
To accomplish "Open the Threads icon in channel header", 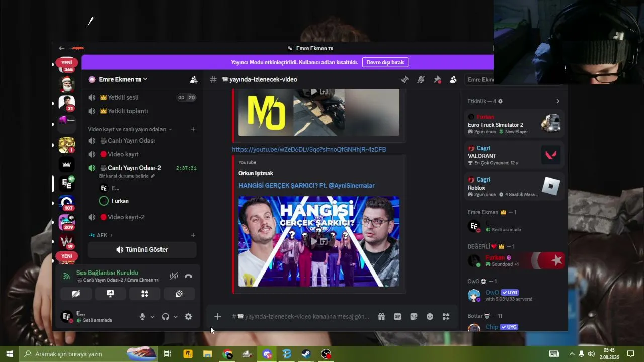I will pos(405,79).
